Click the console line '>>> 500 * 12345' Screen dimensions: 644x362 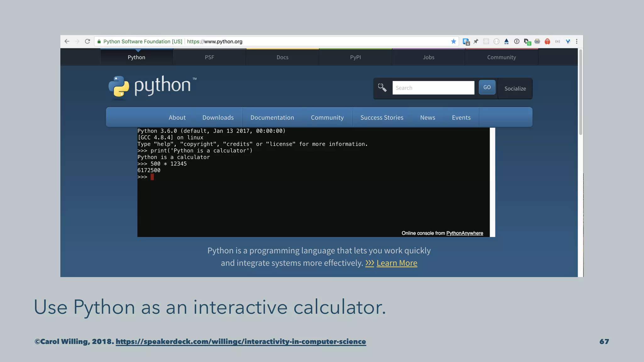(162, 164)
